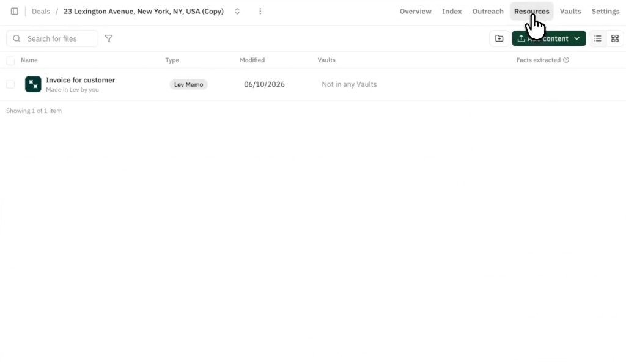626x364 pixels.
Task: Click the Deals breadcrumb link
Action: [41, 11]
